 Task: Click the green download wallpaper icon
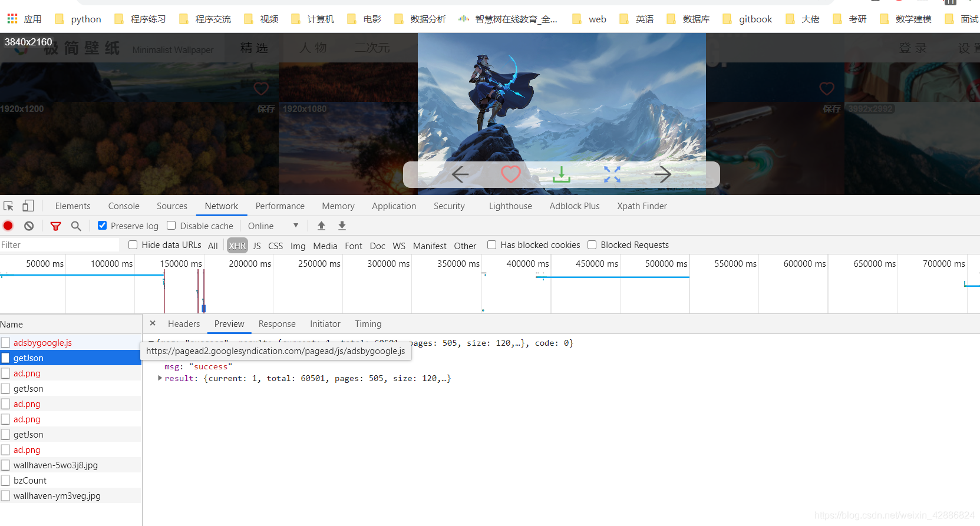(562, 174)
